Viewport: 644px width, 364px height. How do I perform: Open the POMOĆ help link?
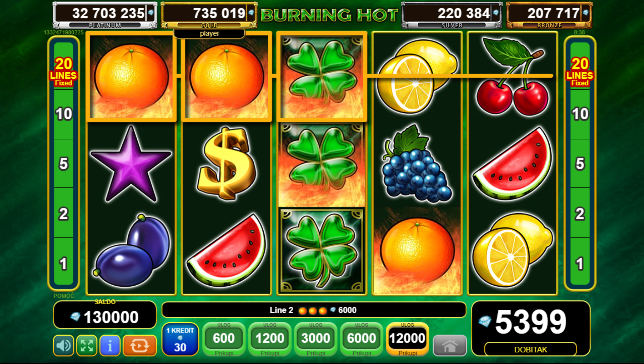click(64, 296)
